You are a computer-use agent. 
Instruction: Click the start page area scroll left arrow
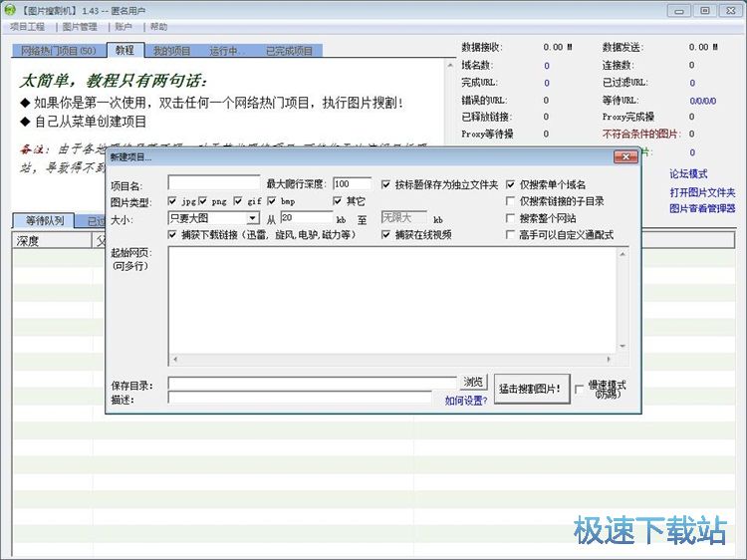tap(175, 360)
